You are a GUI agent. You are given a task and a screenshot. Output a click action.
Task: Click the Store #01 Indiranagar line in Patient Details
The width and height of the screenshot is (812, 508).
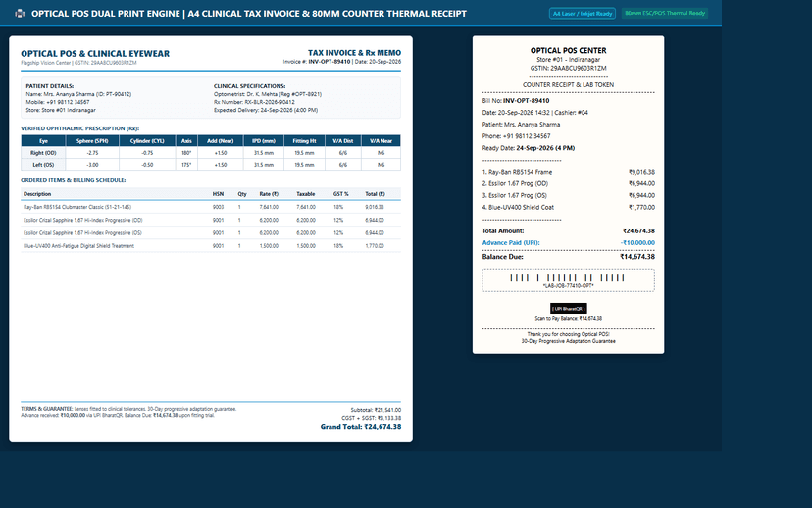coord(61,110)
